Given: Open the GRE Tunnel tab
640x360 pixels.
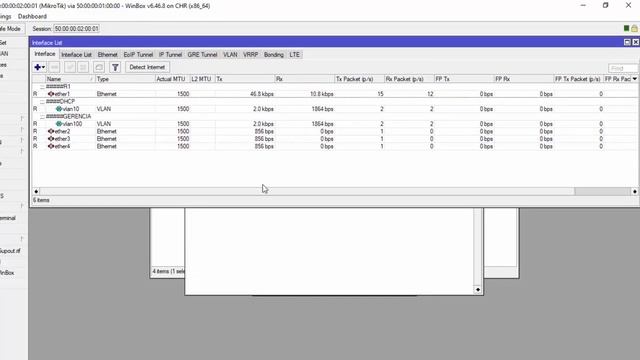Looking at the screenshot, I should (202, 54).
